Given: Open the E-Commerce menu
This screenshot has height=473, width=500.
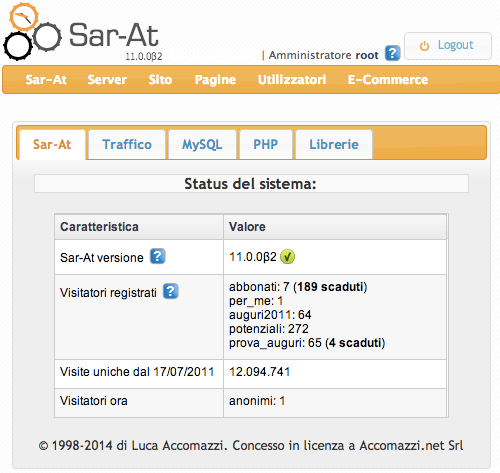Looking at the screenshot, I should click(x=388, y=80).
